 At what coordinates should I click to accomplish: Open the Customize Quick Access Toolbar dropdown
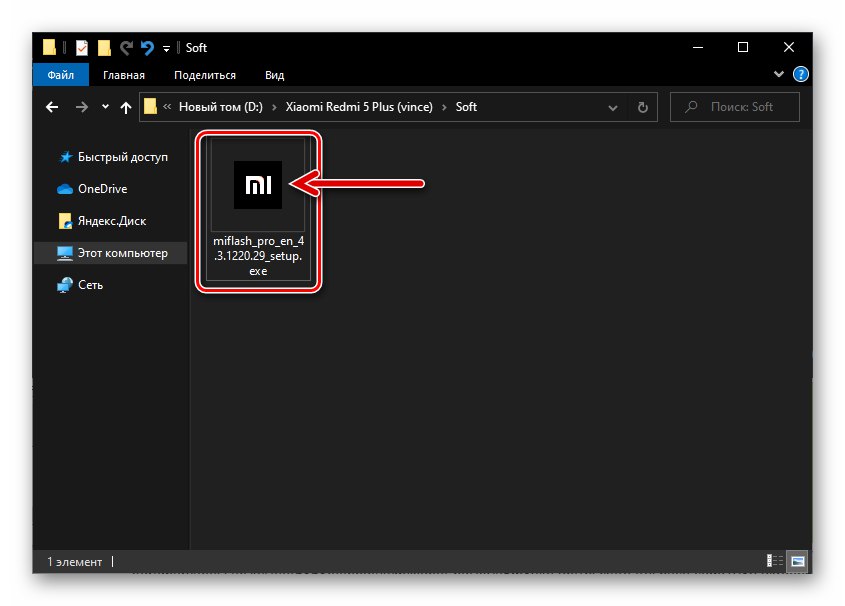pos(167,48)
